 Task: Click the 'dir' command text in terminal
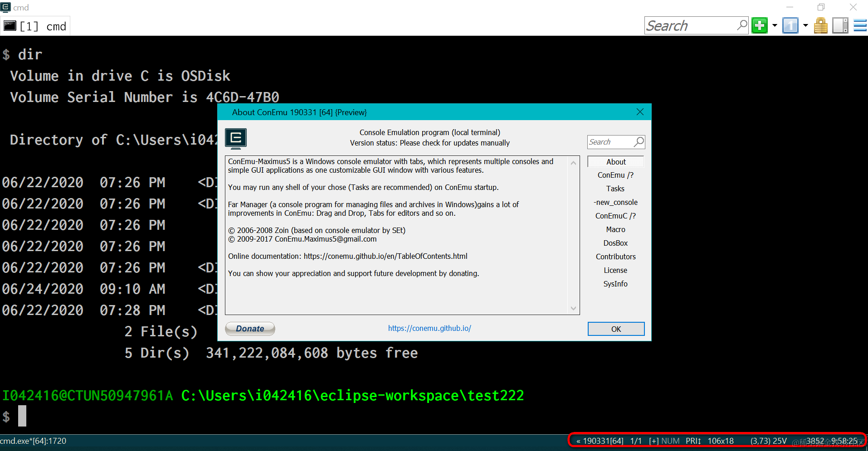click(x=30, y=54)
